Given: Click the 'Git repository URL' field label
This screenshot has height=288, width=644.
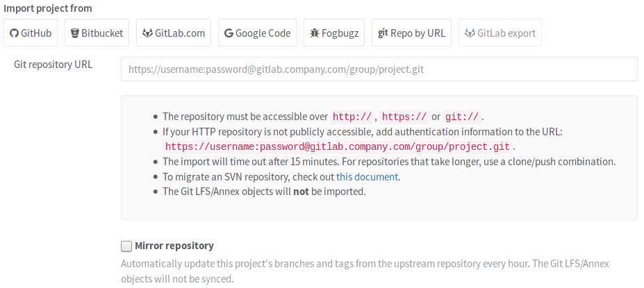Looking at the screenshot, I should click(x=53, y=65).
